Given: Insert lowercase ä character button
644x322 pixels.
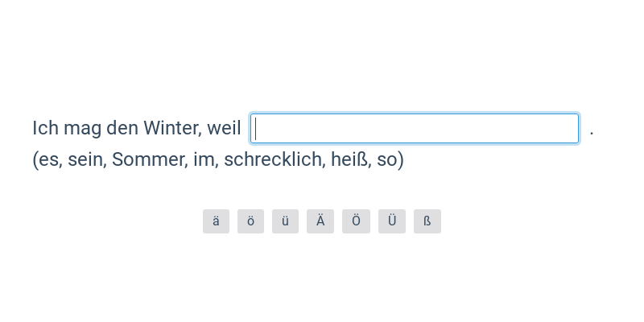Looking at the screenshot, I should [216, 221].
